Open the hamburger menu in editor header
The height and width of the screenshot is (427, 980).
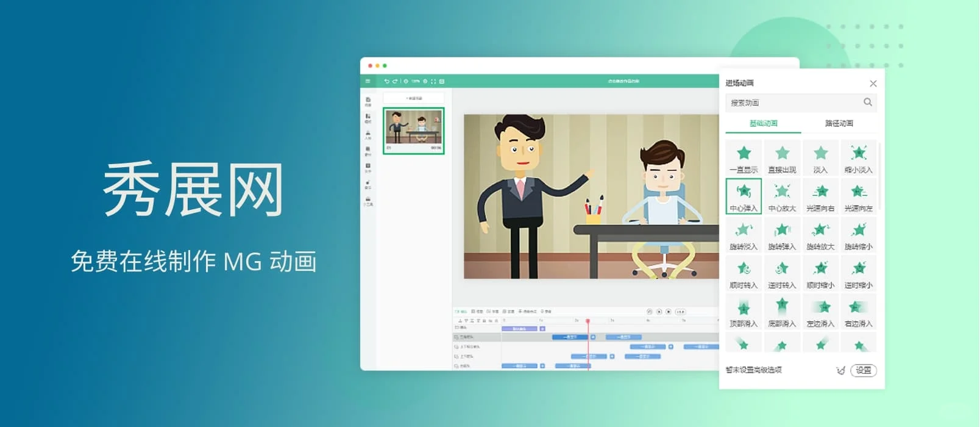point(367,81)
